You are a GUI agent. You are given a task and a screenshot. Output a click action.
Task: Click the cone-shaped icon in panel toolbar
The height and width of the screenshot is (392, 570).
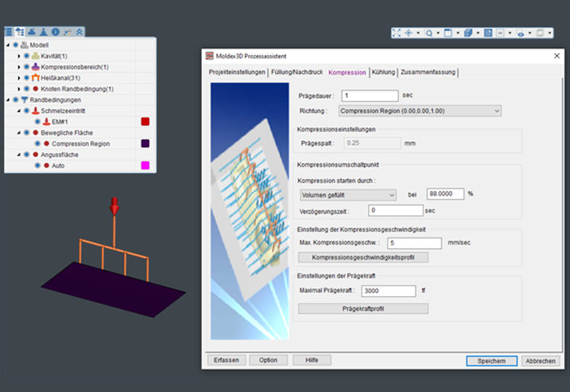pyautogui.click(x=44, y=32)
